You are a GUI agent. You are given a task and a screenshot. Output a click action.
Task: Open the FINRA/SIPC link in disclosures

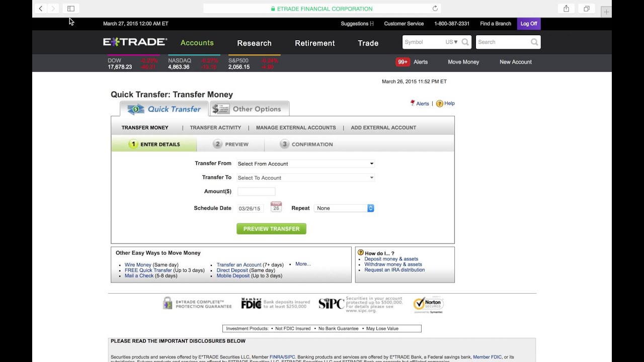click(282, 357)
